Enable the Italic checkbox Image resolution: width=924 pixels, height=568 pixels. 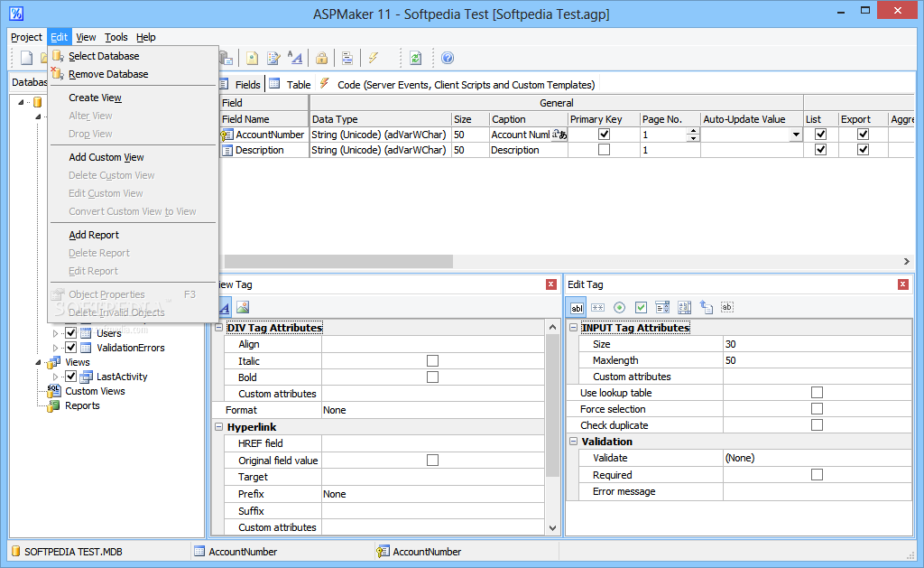tap(432, 360)
